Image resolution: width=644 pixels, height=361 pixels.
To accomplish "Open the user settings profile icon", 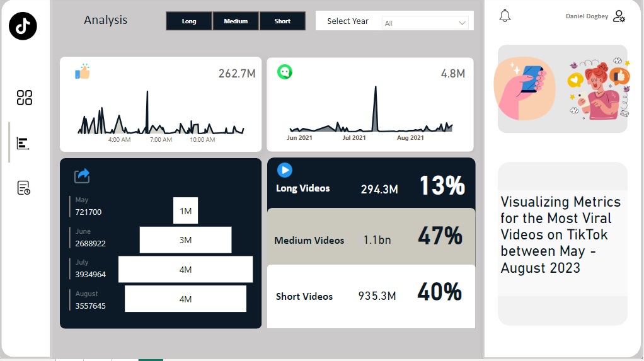I will 619,16.
